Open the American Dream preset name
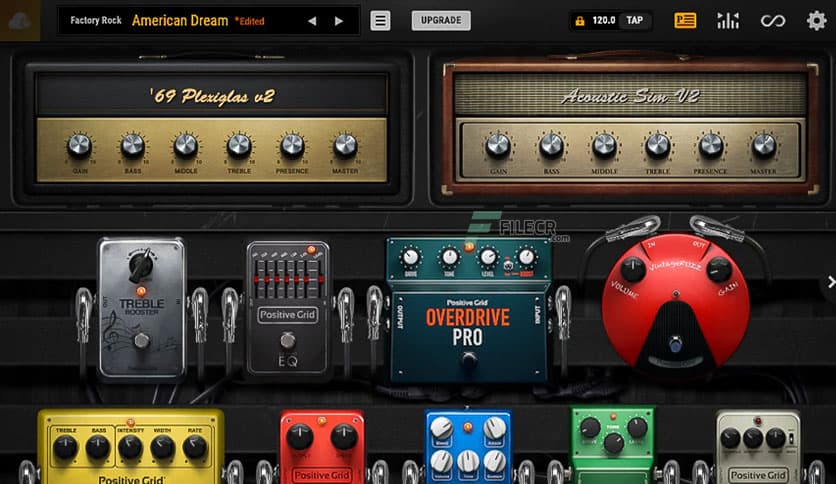 [180, 21]
